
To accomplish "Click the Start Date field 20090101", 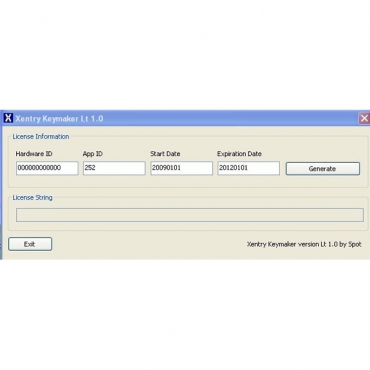I will pyautogui.click(x=181, y=168).
